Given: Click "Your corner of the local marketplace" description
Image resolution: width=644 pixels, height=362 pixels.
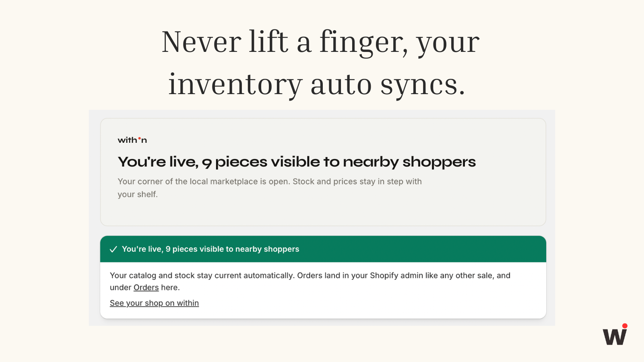Looking at the screenshot, I should pyautogui.click(x=203, y=181).
